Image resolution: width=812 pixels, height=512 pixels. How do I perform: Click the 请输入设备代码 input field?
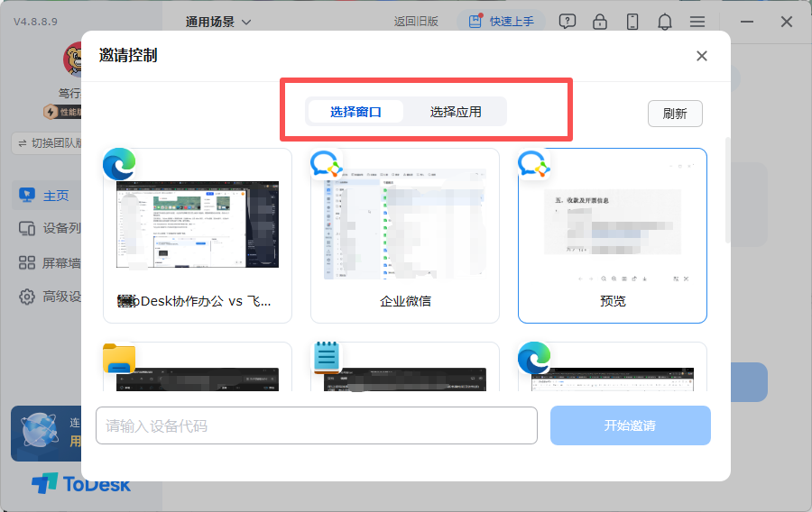317,425
